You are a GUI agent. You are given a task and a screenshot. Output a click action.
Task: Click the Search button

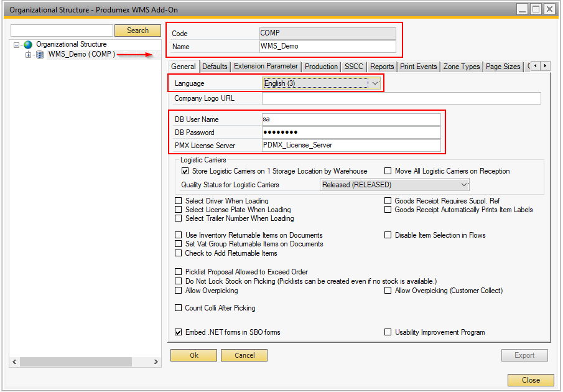pos(137,30)
